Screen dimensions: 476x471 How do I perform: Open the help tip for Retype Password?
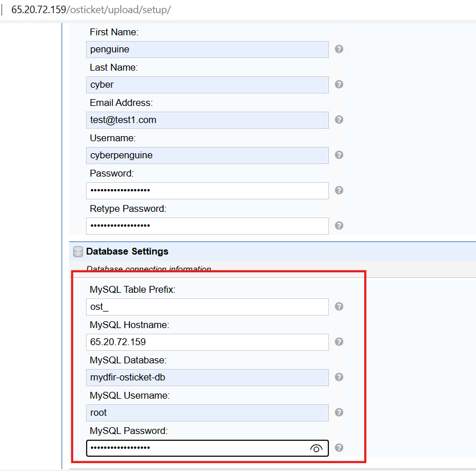click(x=339, y=226)
